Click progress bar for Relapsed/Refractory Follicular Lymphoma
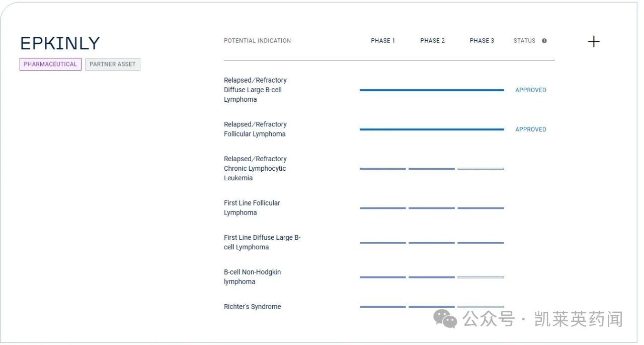644x345 pixels. [x=432, y=129]
